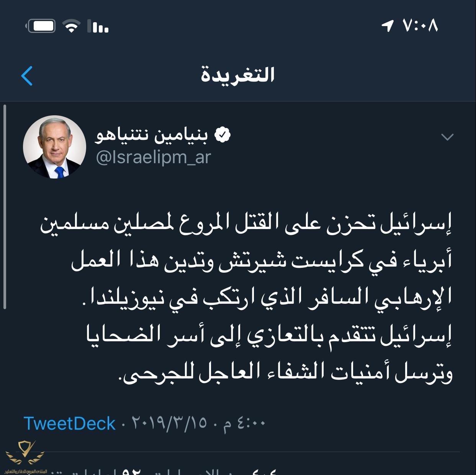The image size is (476, 475).
Task: Click the TweetDeck source link
Action: coord(69,424)
